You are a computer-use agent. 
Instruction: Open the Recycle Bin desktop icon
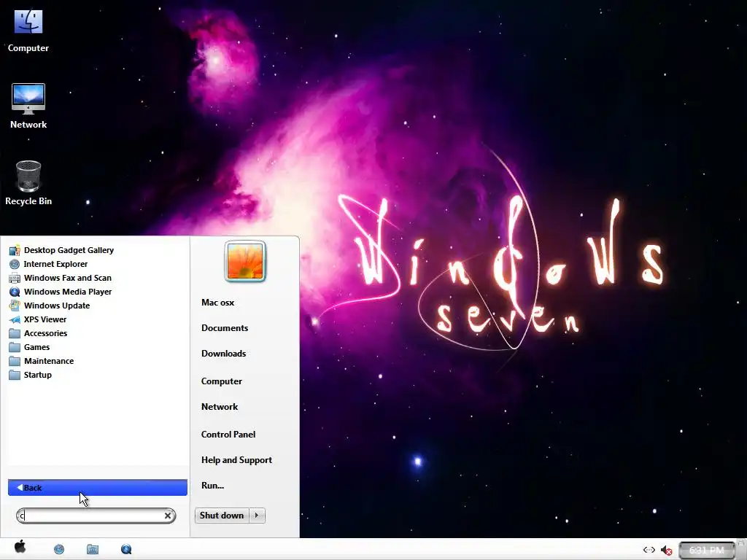[28, 183]
